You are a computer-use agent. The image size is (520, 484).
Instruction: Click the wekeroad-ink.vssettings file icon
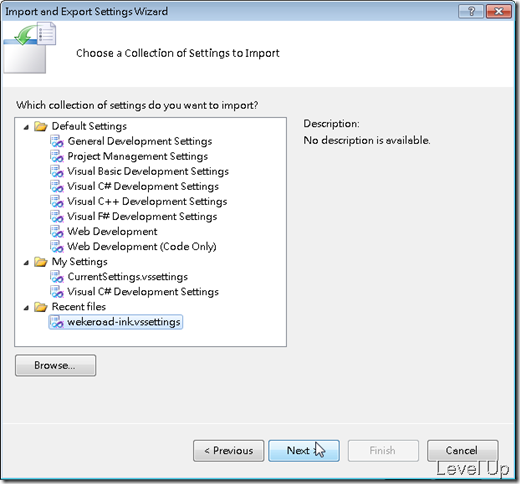click(x=57, y=322)
